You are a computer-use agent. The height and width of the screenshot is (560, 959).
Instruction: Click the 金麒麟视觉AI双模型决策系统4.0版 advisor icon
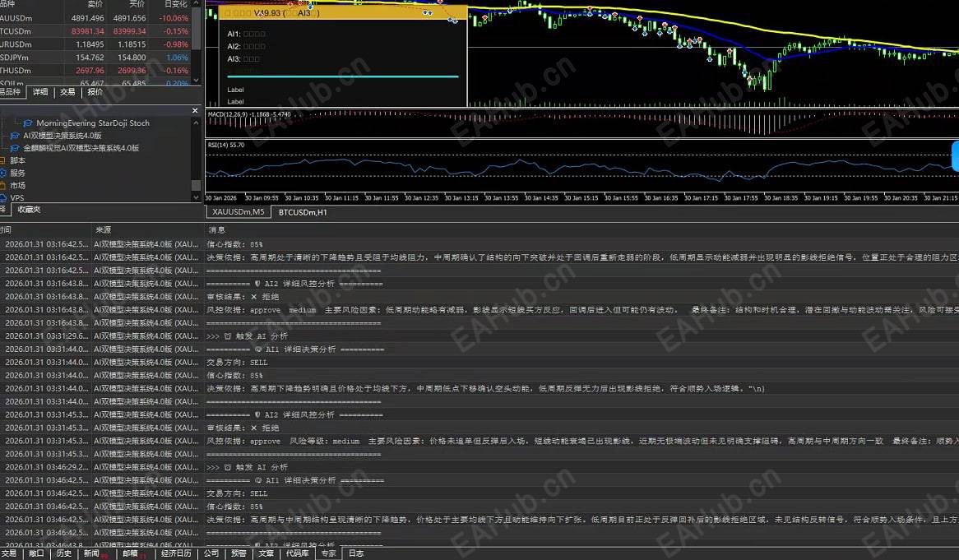click(x=15, y=148)
